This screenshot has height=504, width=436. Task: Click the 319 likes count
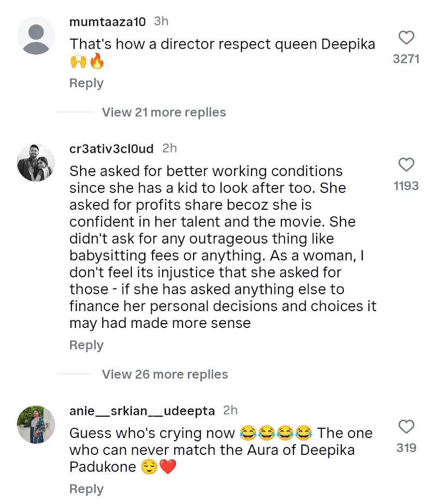click(406, 448)
